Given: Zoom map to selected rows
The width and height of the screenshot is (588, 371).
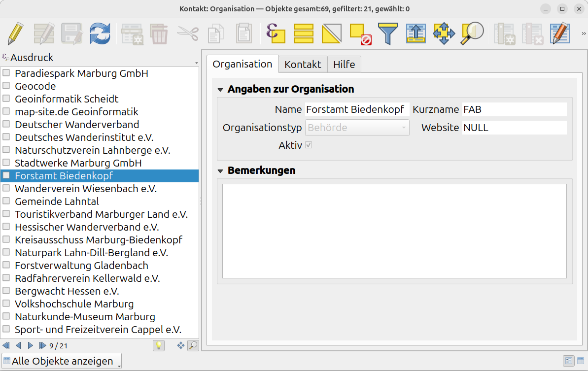Looking at the screenshot, I should (x=472, y=34).
